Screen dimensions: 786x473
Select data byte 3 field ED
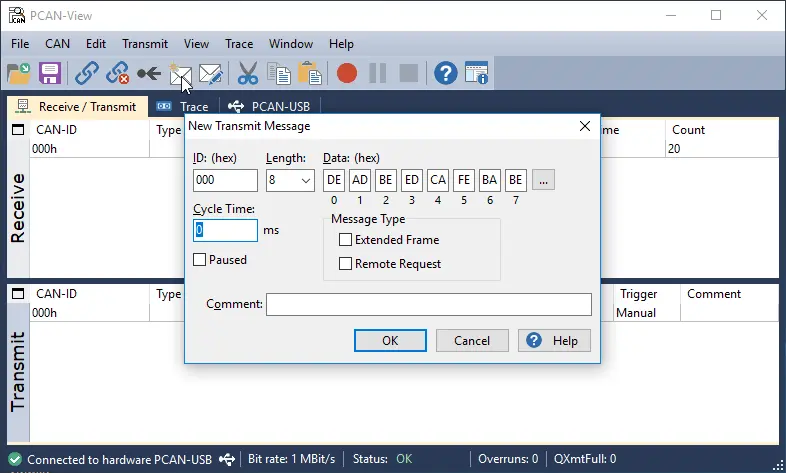[x=412, y=180]
